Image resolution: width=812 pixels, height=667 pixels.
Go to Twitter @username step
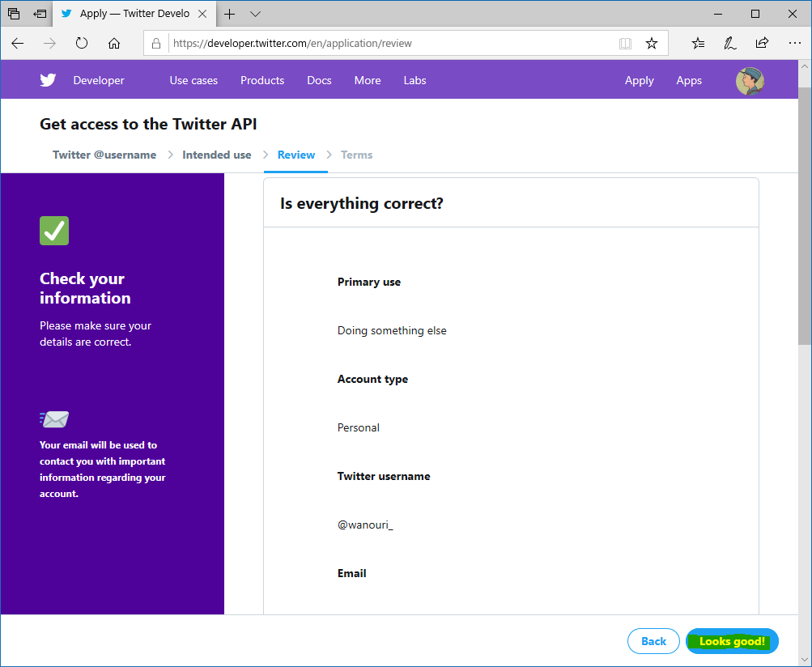pyautogui.click(x=104, y=155)
